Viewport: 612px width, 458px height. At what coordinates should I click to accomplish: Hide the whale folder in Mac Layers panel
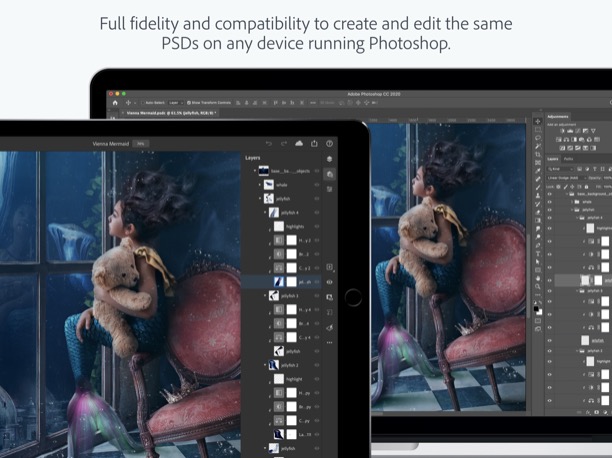550,202
